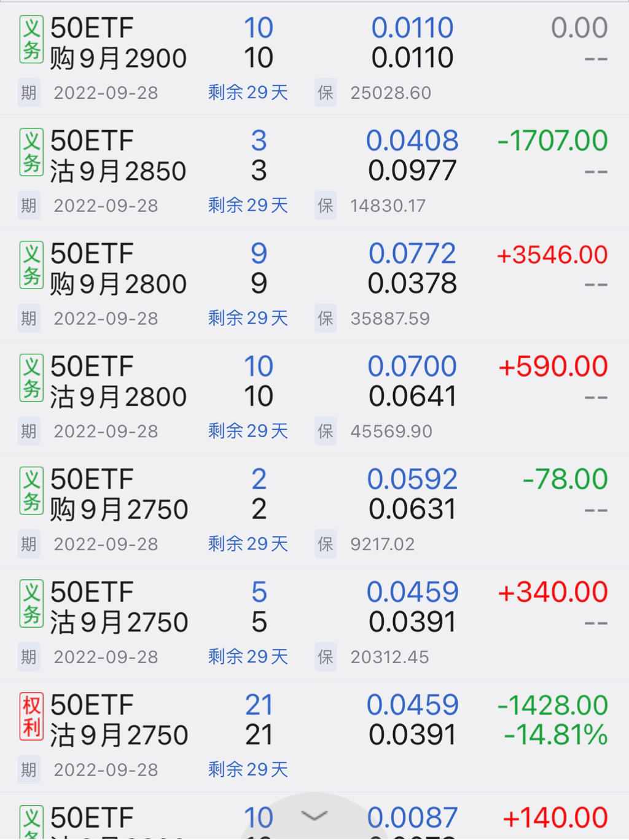Tap expiry date of 沽9月2800 position

[x=106, y=432]
